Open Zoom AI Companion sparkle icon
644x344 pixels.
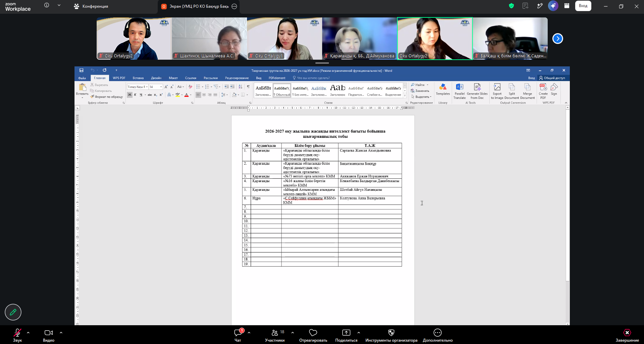coord(553,6)
